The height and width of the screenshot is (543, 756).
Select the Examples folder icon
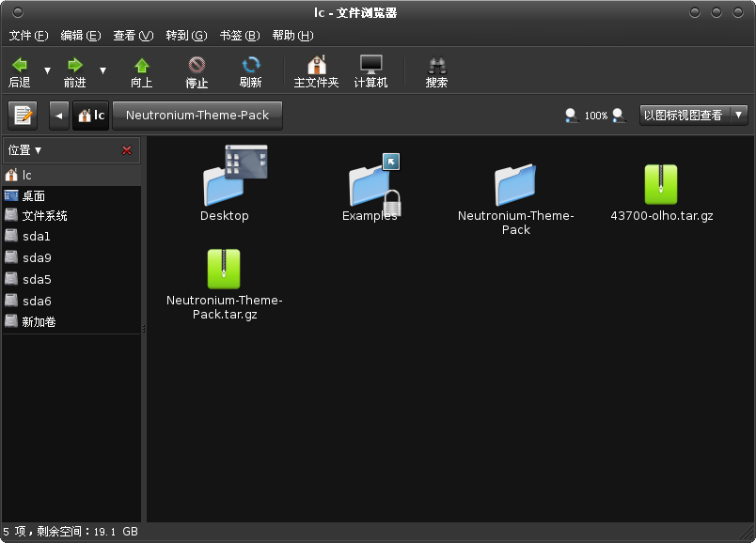pos(374,185)
